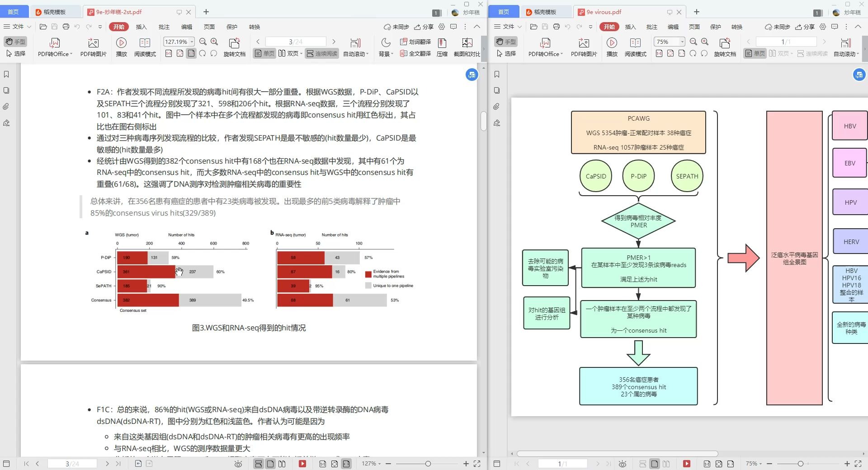868x470 pixels.
Task: Click fullscreen icon in left status bar
Action: [477, 464]
